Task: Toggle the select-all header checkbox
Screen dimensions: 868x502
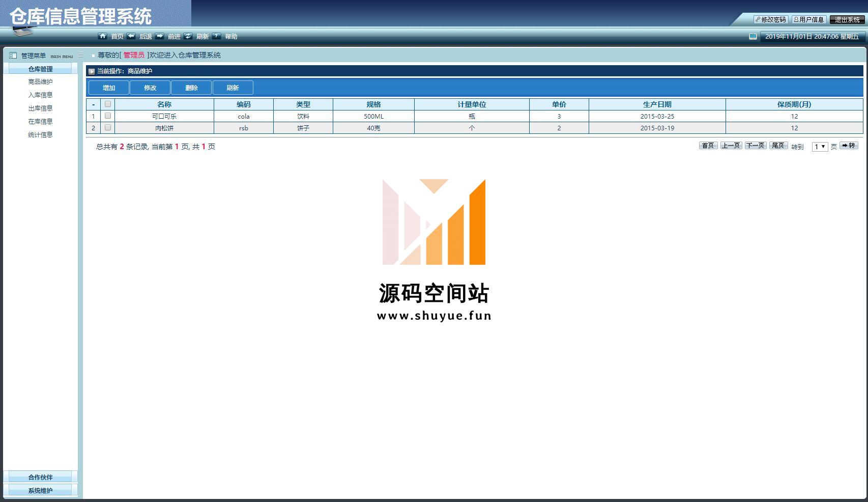Action: pyautogui.click(x=108, y=104)
